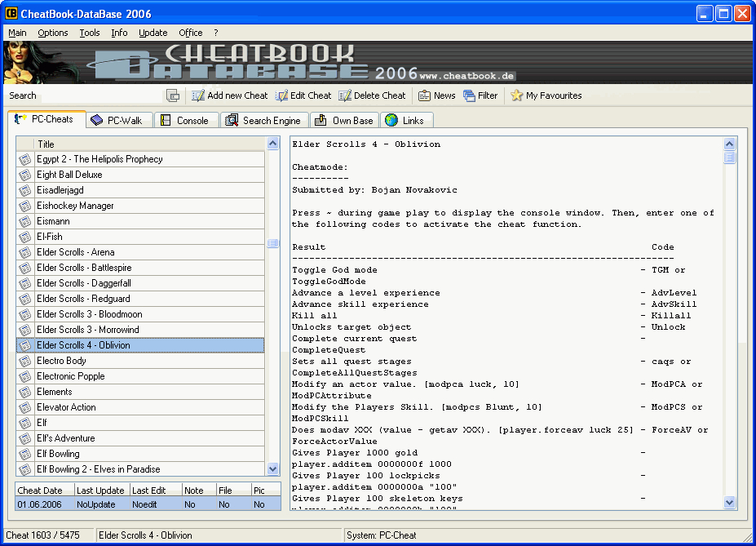Screen dimensions: 756x546
Task: Click the row icon beside Eisadlerjagd
Action: (x=25, y=190)
